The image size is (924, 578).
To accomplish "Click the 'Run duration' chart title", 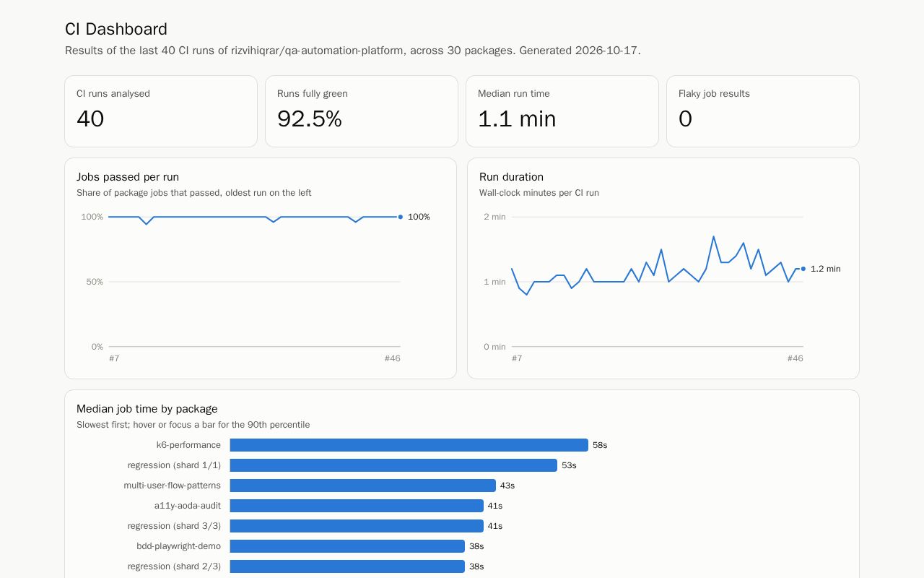I will tap(511, 177).
